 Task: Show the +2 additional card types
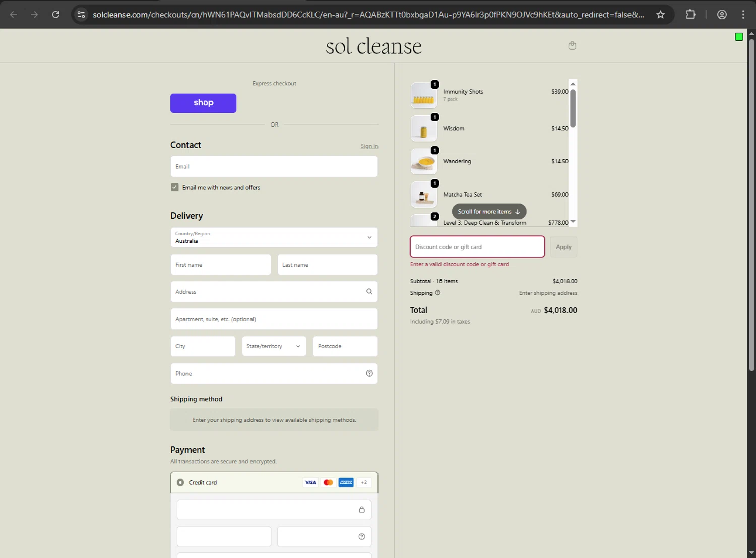364,482
